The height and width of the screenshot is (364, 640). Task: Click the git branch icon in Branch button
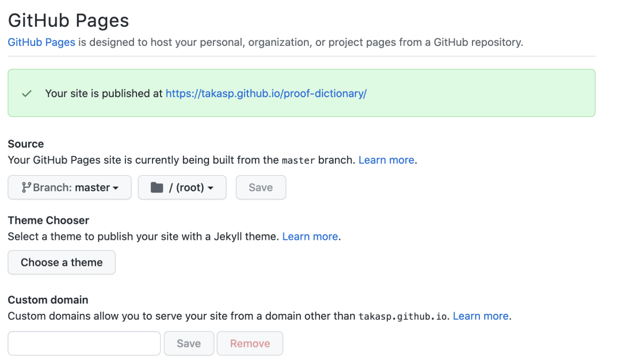(26, 188)
